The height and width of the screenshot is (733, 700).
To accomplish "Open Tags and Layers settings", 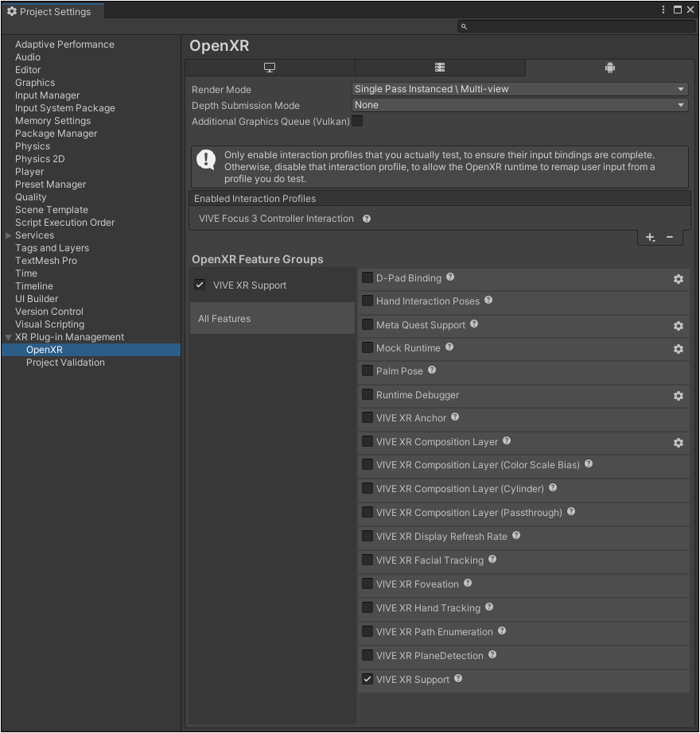I will pos(52,248).
